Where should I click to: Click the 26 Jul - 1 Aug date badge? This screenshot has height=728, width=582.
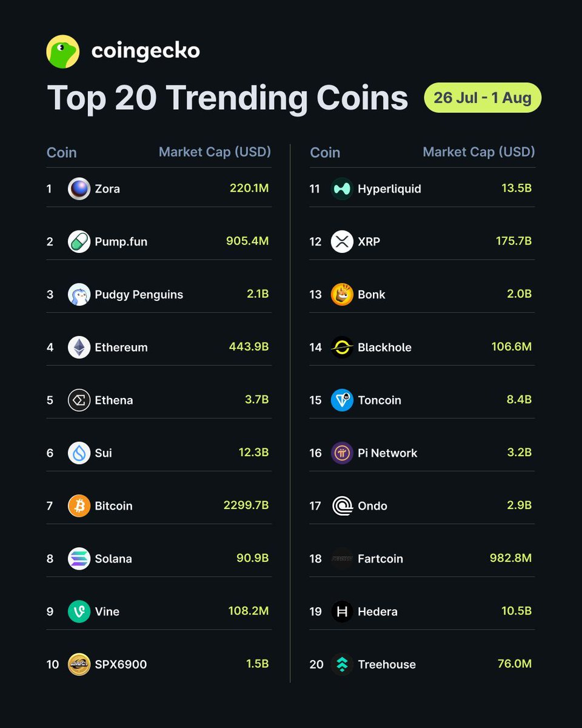tap(483, 98)
